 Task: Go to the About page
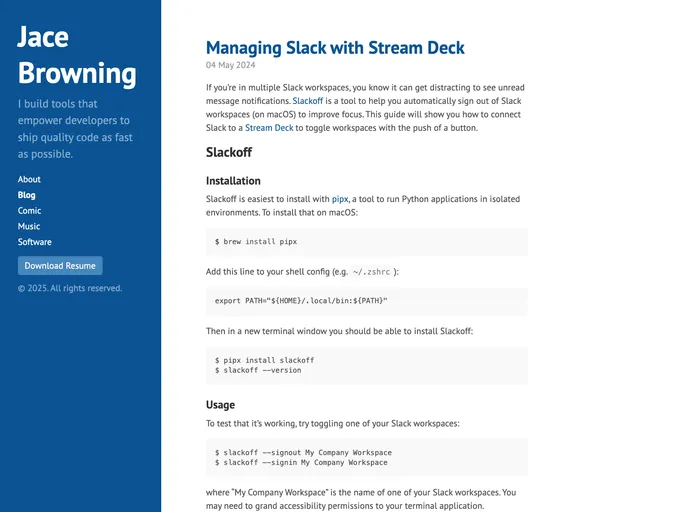coord(29,179)
